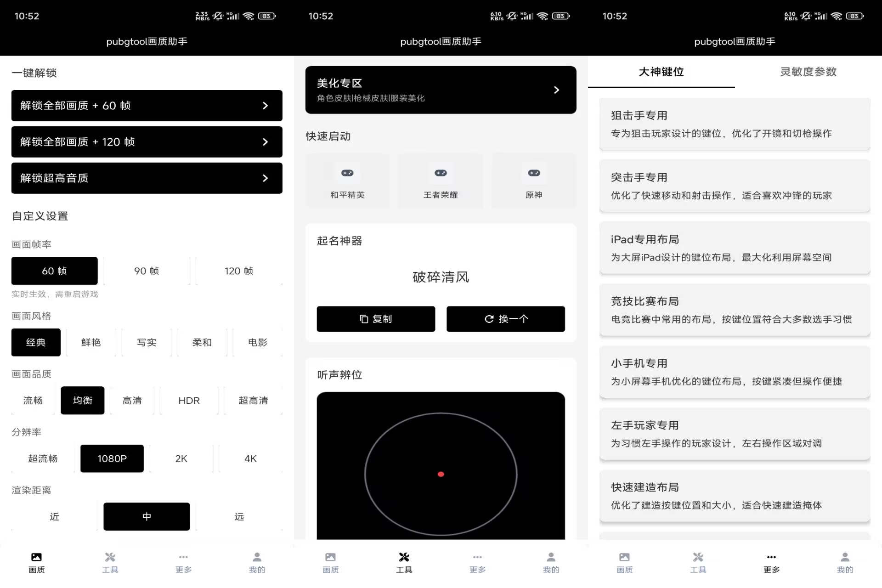The image size is (882, 588).
Task: Open the 狙击手专用 keybind layout
Action: pyautogui.click(x=734, y=124)
